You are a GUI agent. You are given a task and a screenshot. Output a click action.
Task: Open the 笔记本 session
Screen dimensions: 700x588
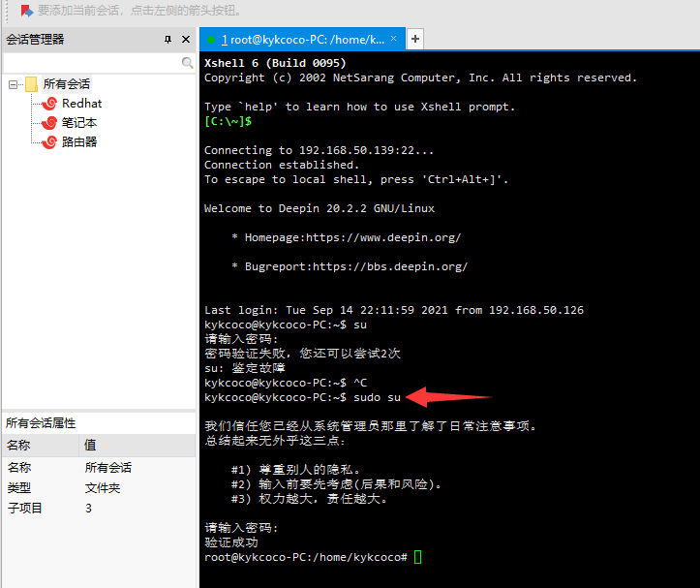tap(79, 123)
